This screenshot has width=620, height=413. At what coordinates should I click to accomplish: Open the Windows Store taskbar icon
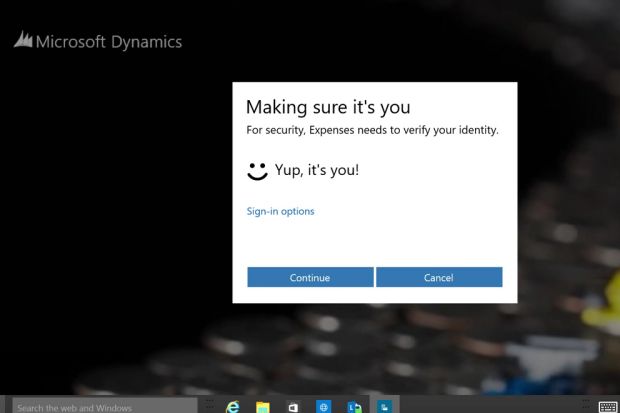[x=293, y=407]
